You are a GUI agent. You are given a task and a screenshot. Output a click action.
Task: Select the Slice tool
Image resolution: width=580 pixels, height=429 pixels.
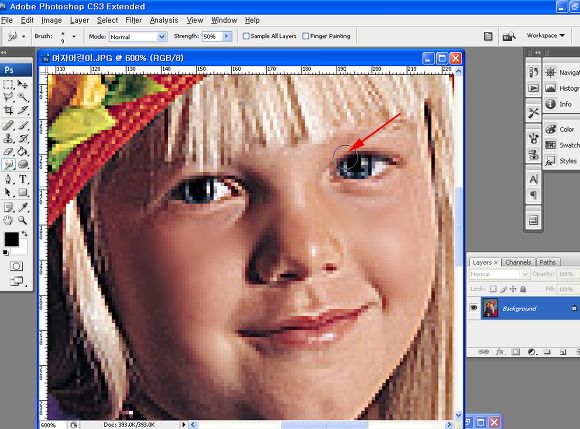tap(23, 110)
